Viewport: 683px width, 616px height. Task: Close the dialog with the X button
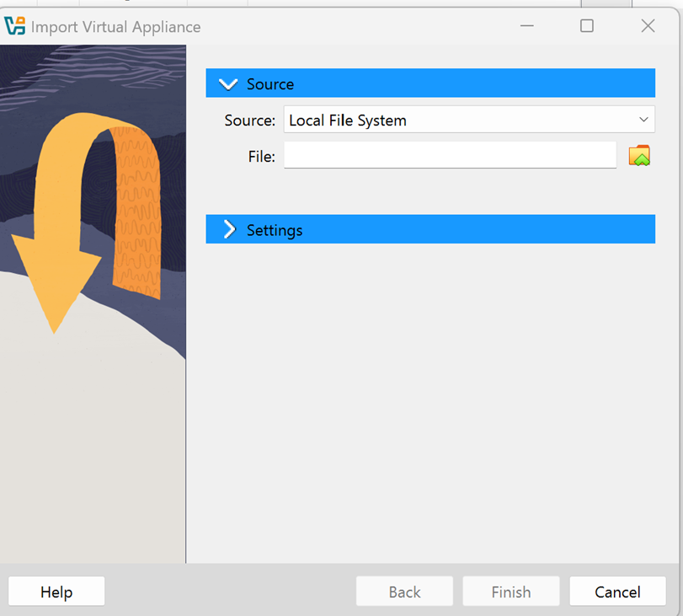648,26
